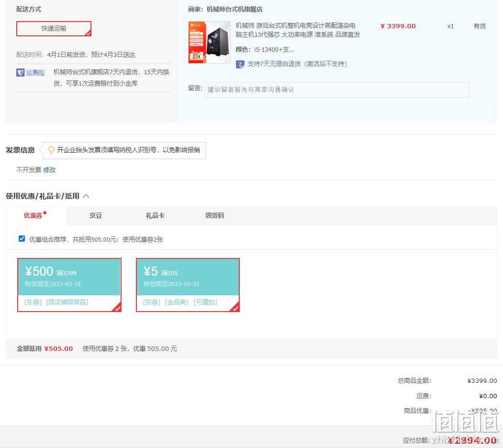The image size is (503, 448).
Task: Click the 总商品金额 value ¥3399.00
Action: click(482, 381)
